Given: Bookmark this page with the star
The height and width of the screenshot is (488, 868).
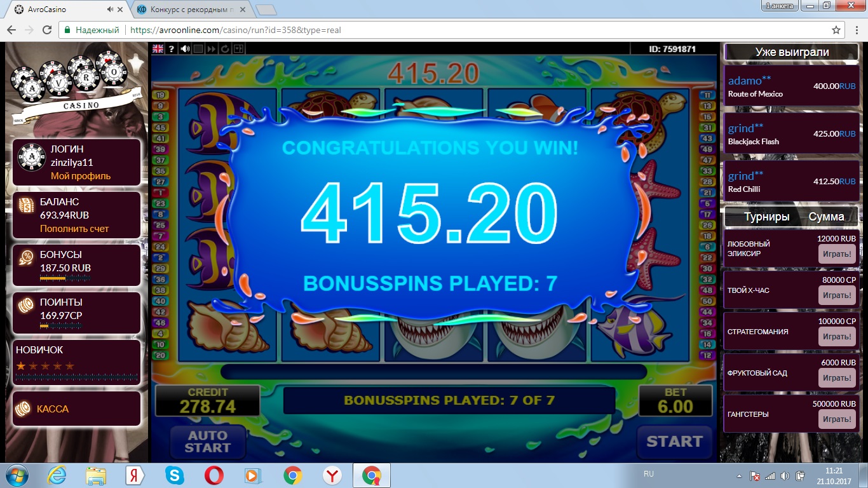Looking at the screenshot, I should [x=836, y=30].
